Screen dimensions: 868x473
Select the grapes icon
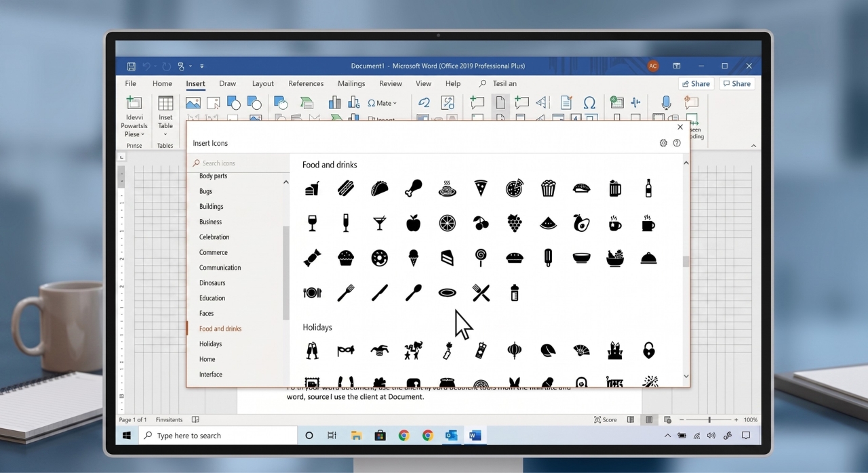click(x=515, y=223)
